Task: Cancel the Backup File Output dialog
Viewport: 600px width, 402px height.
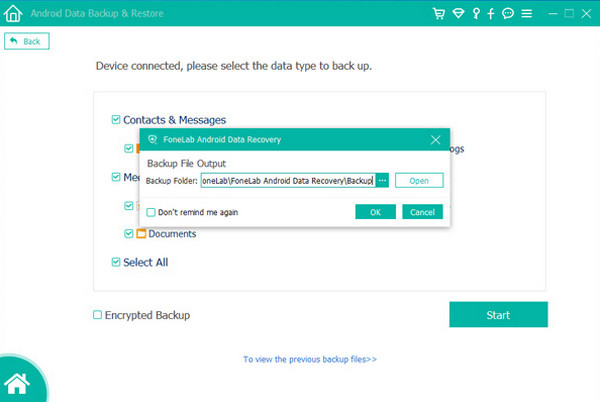Action: coord(422,212)
